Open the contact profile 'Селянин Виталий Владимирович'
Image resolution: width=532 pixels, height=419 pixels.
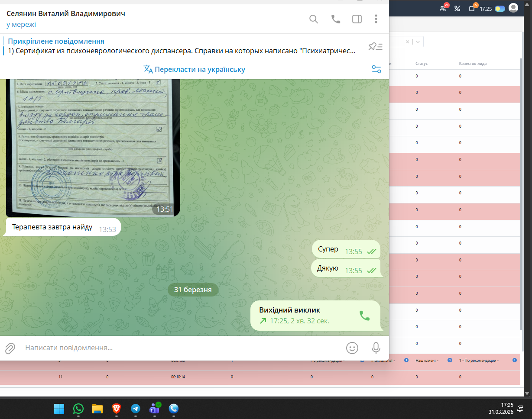[66, 13]
